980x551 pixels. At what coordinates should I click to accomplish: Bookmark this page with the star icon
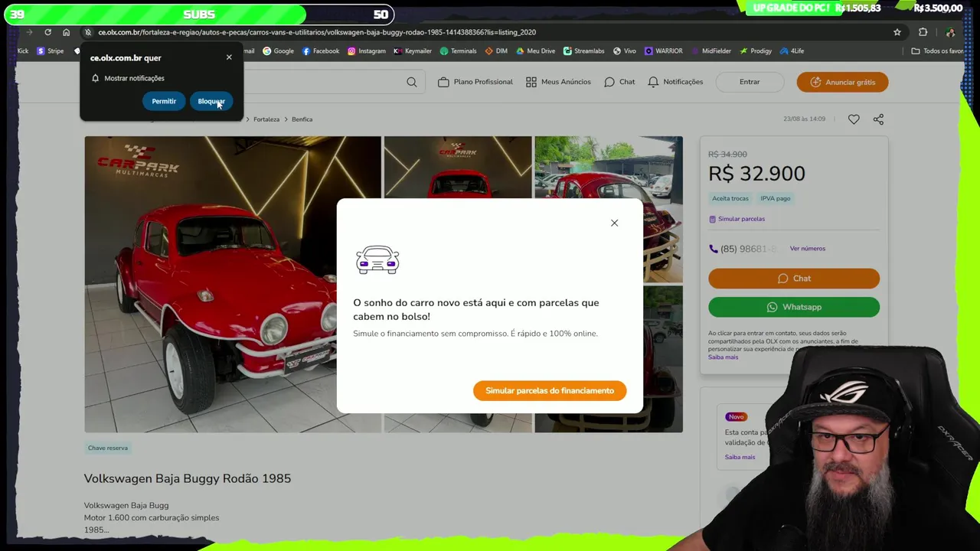[x=897, y=32]
